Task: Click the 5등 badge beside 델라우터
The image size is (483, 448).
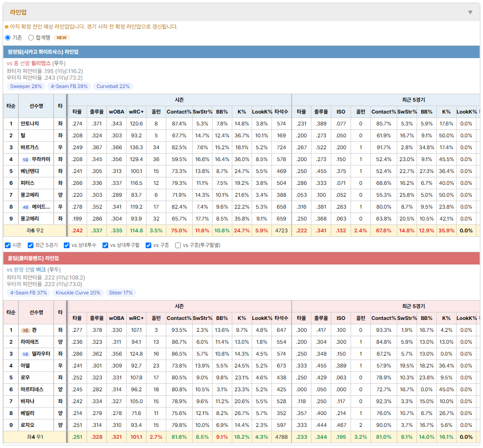Action: (25, 354)
